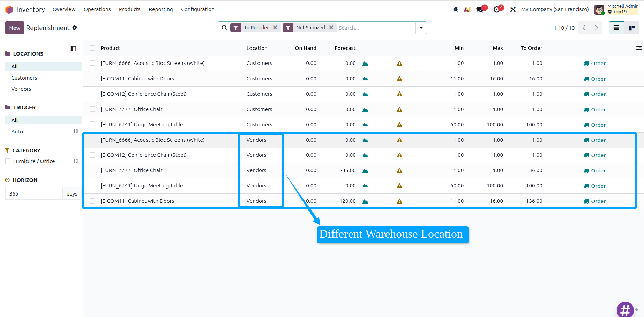The height and width of the screenshot is (317, 644).
Task: Sort by the Forecast column header
Action: coord(345,48)
